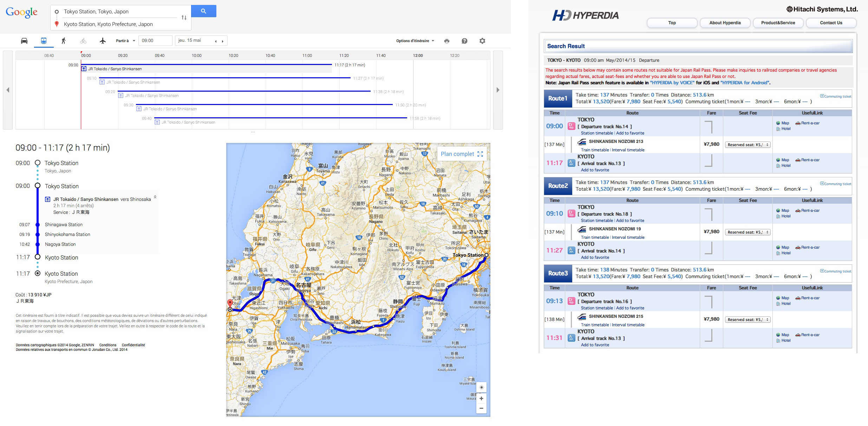Go to previous date arrow

216,41
